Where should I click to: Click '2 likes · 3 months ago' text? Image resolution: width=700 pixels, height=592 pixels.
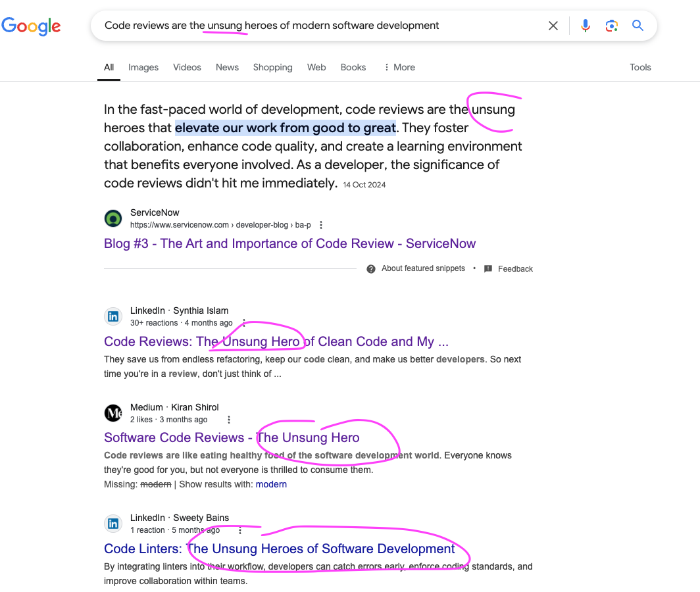168,420
